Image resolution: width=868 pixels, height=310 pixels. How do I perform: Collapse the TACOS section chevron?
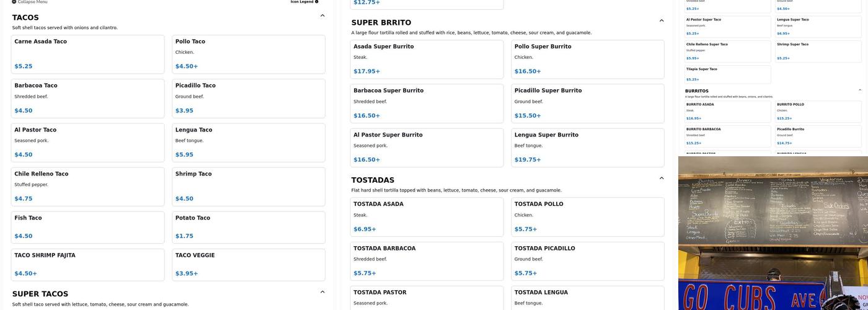click(x=322, y=15)
